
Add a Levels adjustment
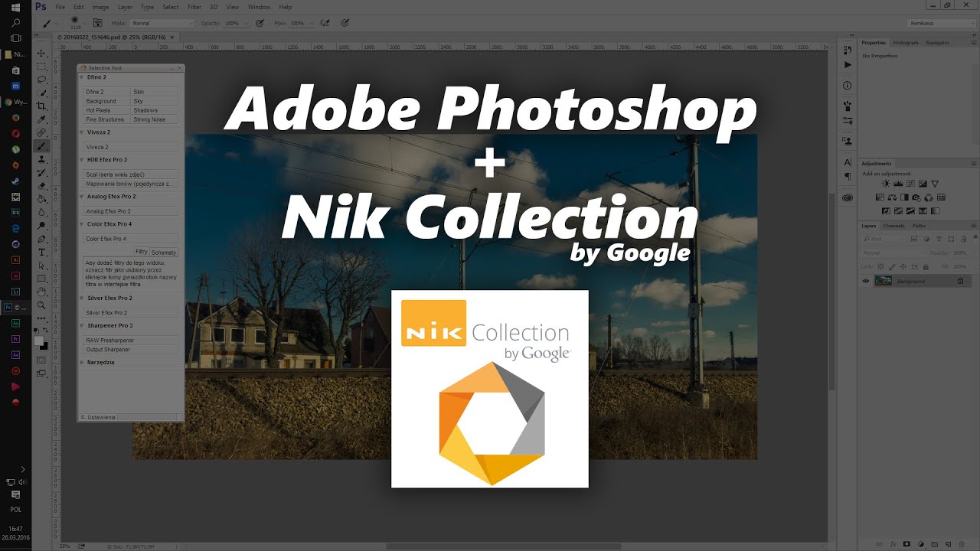coord(897,184)
